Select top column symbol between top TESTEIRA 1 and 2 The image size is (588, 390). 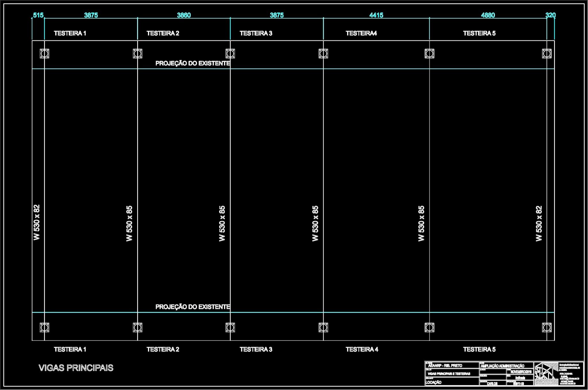tap(137, 53)
